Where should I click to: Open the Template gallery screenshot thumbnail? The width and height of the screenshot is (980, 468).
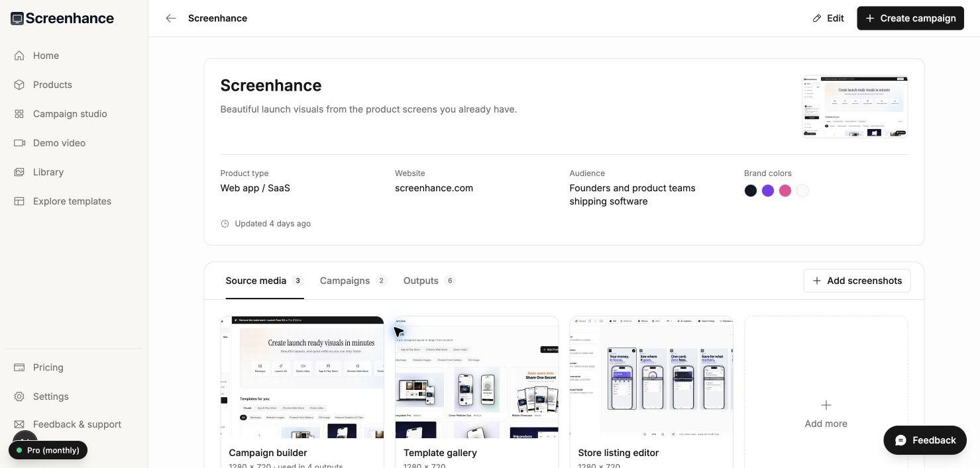[x=477, y=377]
